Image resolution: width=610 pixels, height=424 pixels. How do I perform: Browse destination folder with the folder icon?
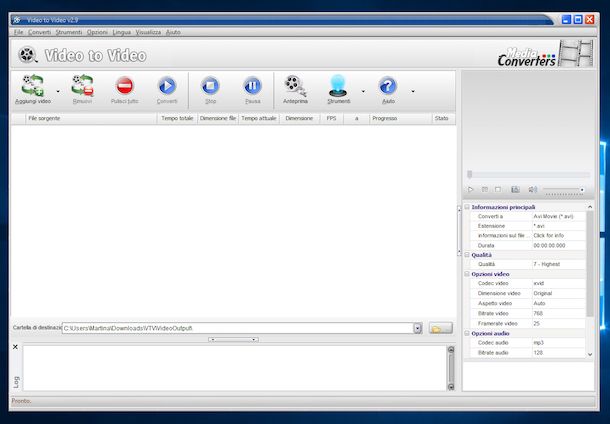pos(440,328)
